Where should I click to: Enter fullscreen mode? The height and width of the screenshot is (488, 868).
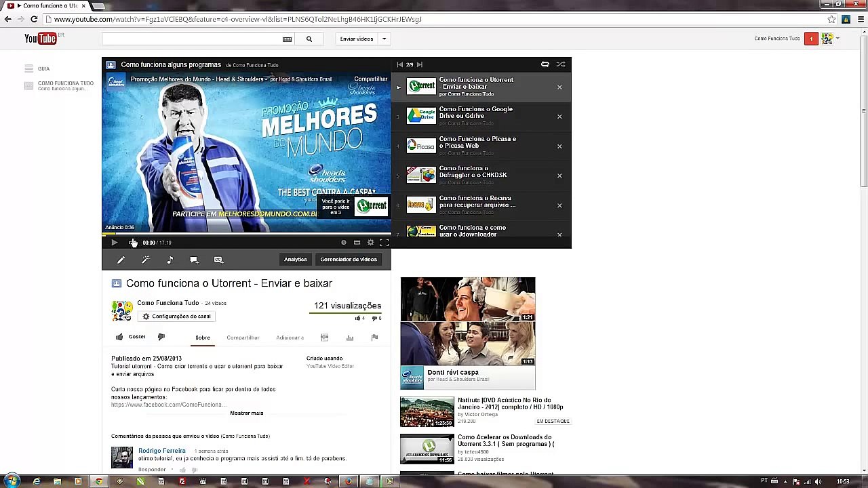point(384,243)
